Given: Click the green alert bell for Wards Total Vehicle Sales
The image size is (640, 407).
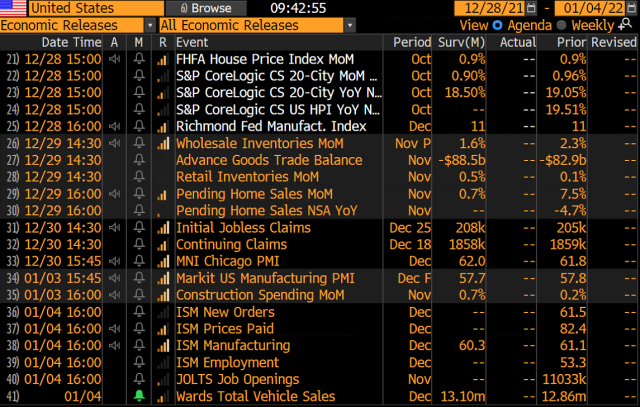Looking at the screenshot, I should click(139, 396).
